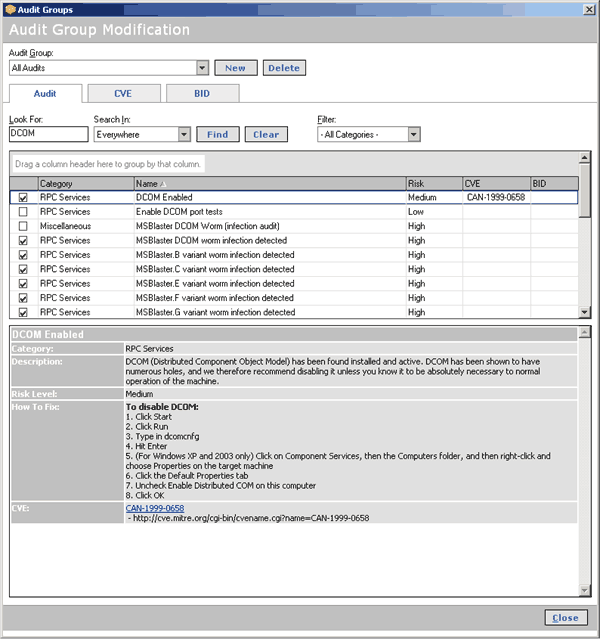Open the Audit Group dropdown

[202, 68]
